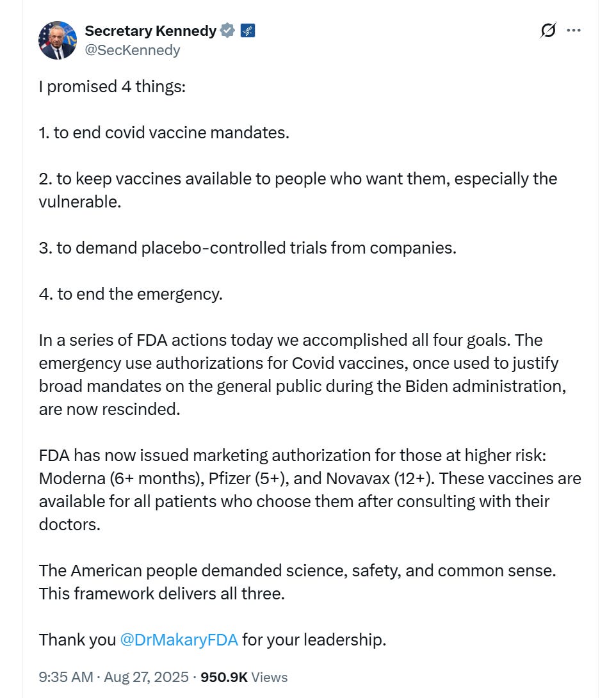Click the Grok explain-post icon

point(547,30)
